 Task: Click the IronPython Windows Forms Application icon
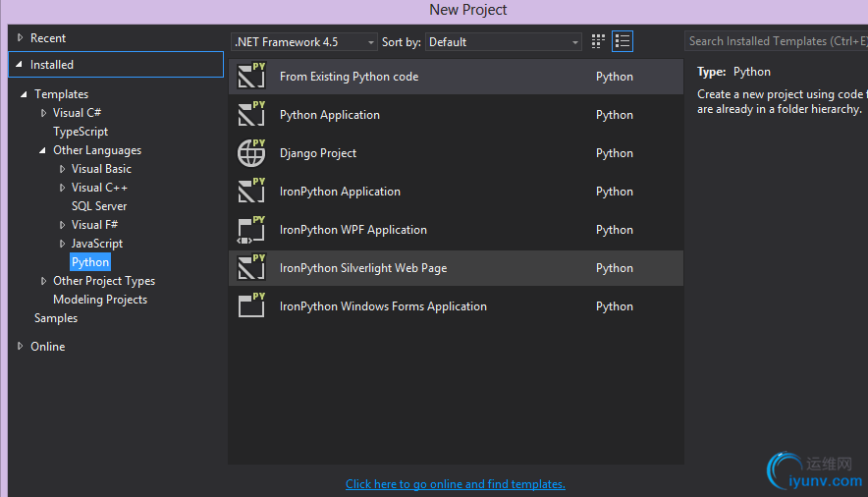251,305
